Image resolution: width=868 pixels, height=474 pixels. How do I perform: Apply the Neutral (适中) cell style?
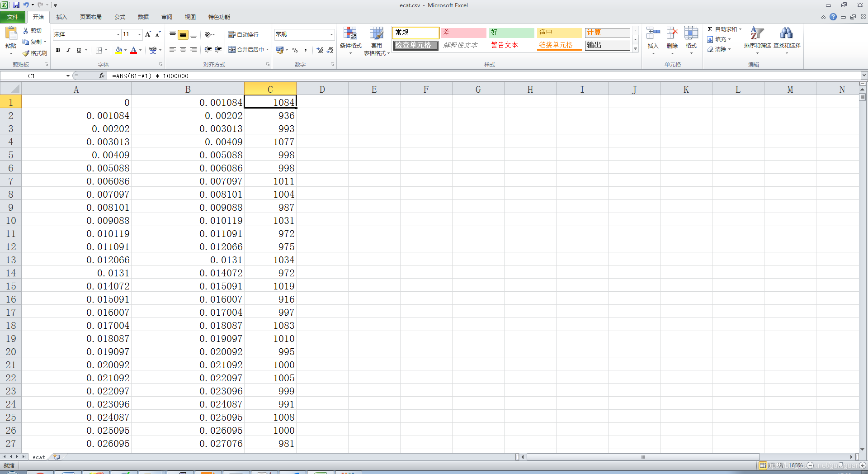click(559, 33)
